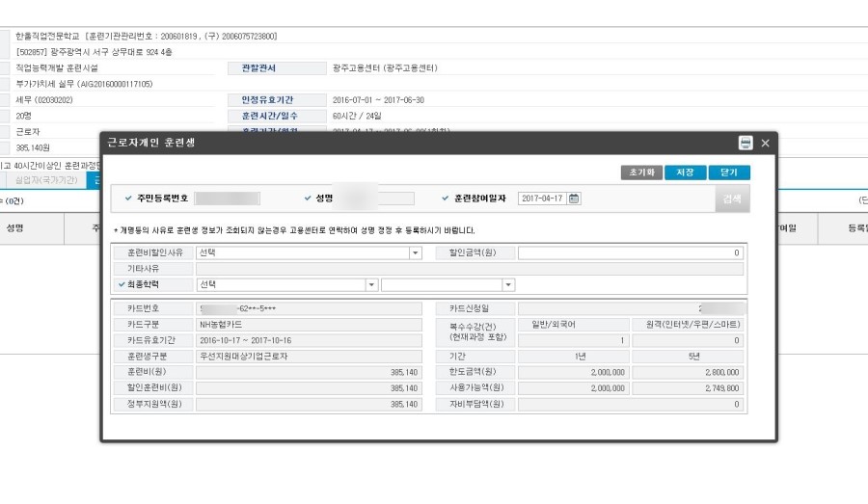Click the 기타사유 input field
868x504 pixels.
(470, 269)
